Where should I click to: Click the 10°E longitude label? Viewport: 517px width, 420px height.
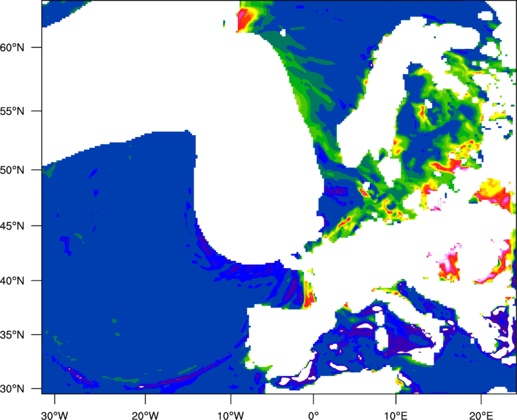coord(396,415)
